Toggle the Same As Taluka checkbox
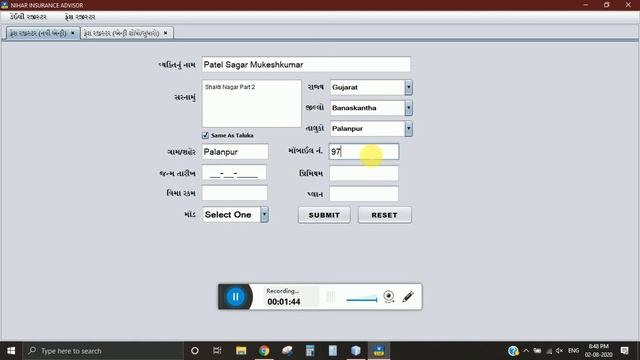 pyautogui.click(x=205, y=135)
